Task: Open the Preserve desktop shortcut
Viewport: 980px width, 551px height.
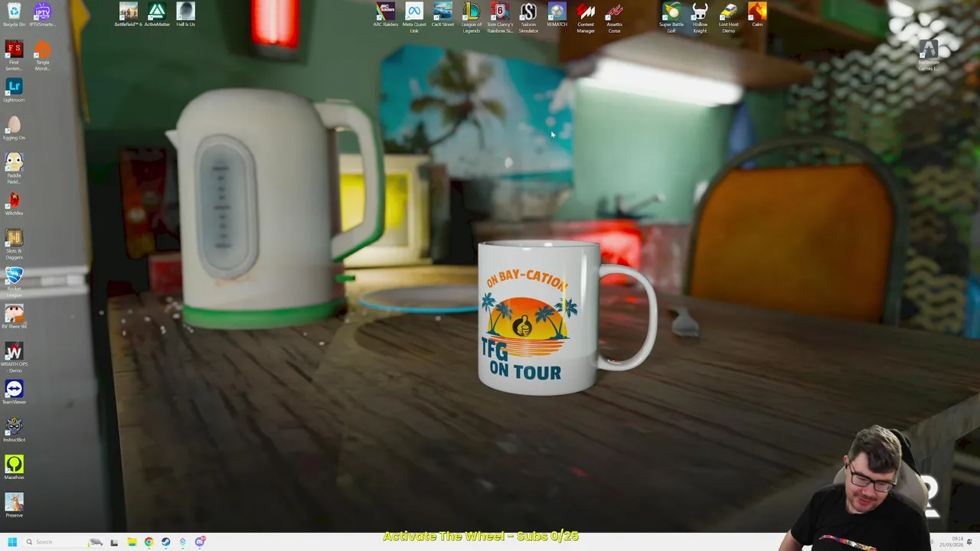Action: (x=14, y=505)
